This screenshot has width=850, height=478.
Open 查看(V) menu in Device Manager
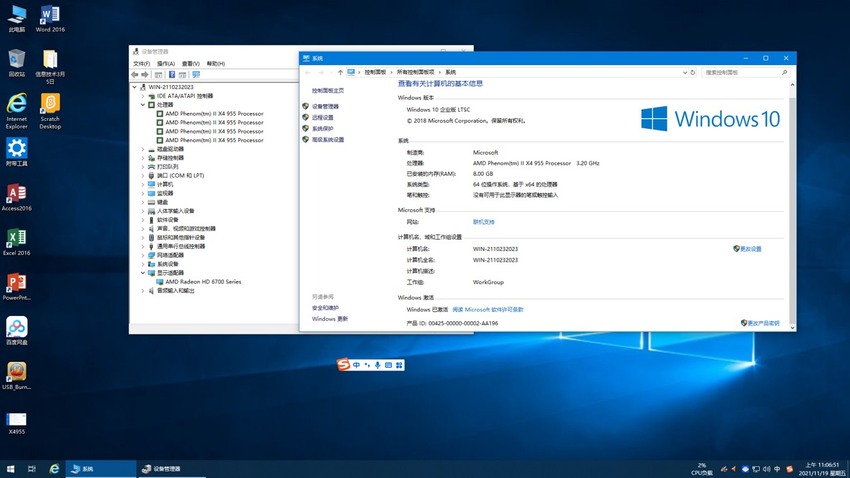(x=191, y=63)
